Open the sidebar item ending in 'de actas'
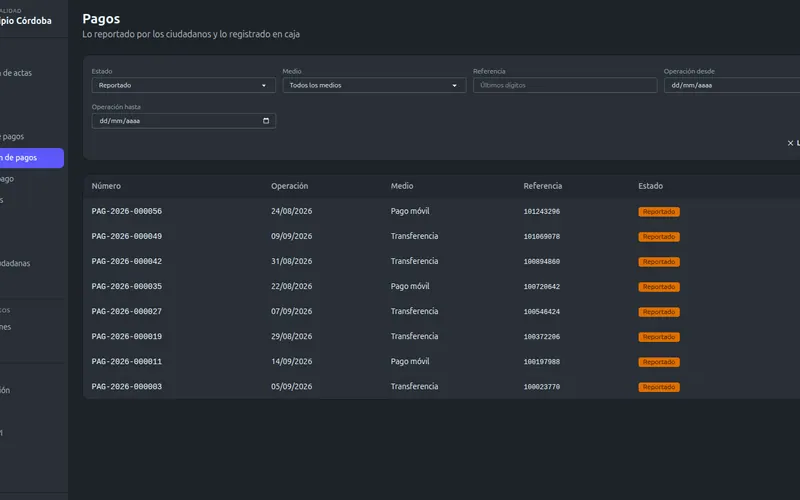800x500 pixels. click(16, 73)
